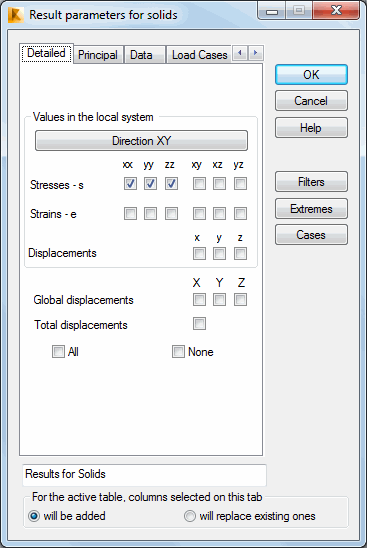Check the local Displacements z box
Screen dimensions: 367x548
240,254
